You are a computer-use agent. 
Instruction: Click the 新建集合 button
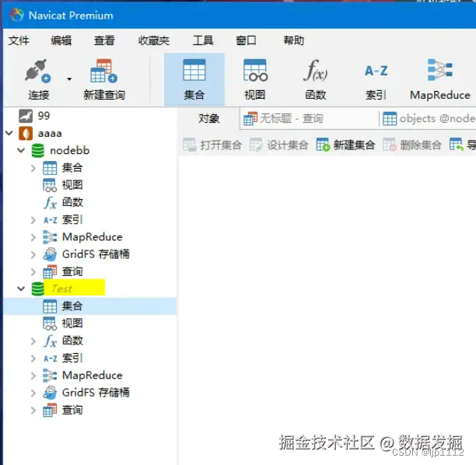click(345, 145)
